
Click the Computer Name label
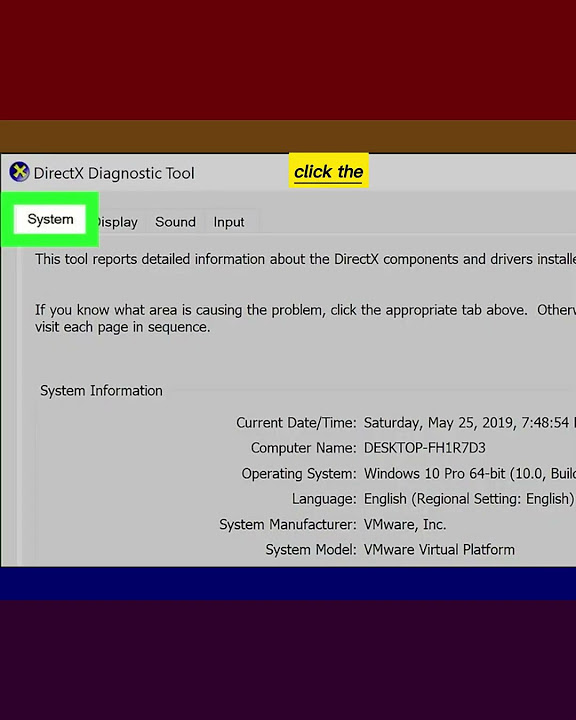[x=303, y=448]
